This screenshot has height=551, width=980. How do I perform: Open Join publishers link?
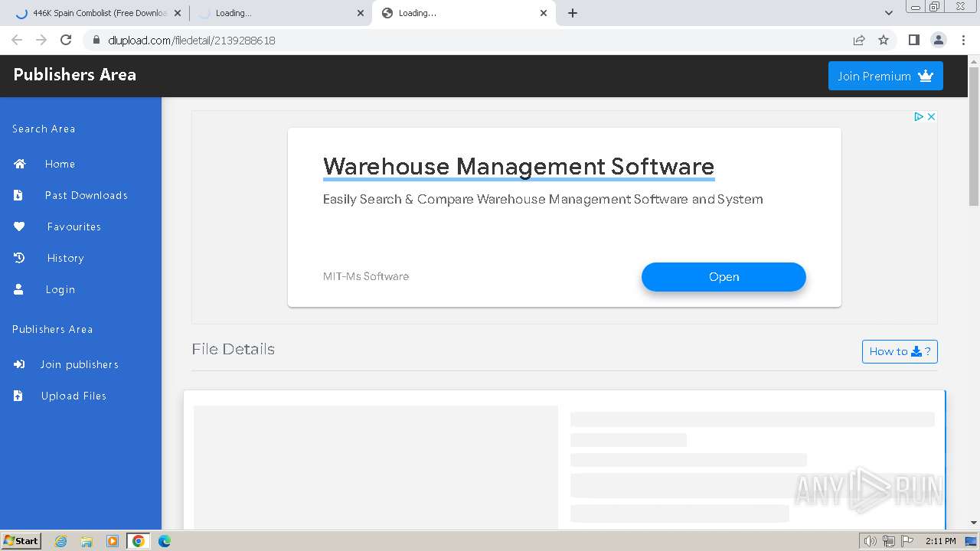pyautogui.click(x=79, y=364)
